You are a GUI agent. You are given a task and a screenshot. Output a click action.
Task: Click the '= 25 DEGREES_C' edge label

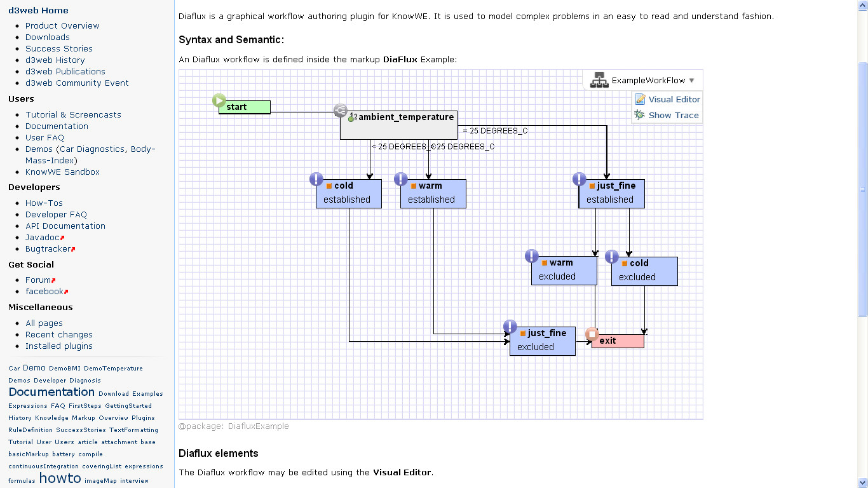click(x=495, y=131)
